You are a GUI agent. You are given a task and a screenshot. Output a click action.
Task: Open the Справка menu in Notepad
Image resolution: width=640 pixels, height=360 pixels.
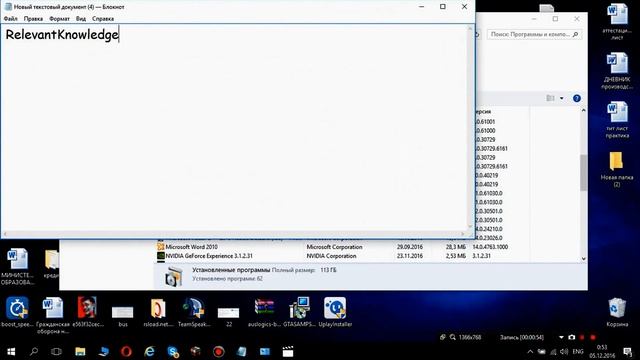[x=103, y=19]
